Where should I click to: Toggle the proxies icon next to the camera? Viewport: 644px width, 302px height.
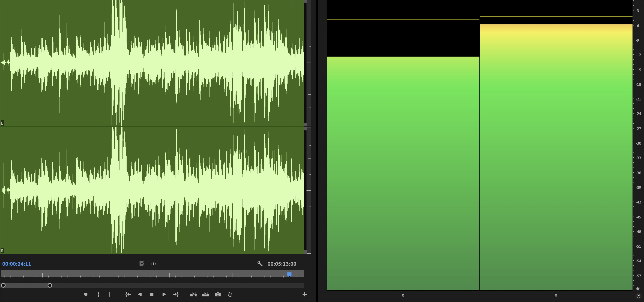click(230, 294)
